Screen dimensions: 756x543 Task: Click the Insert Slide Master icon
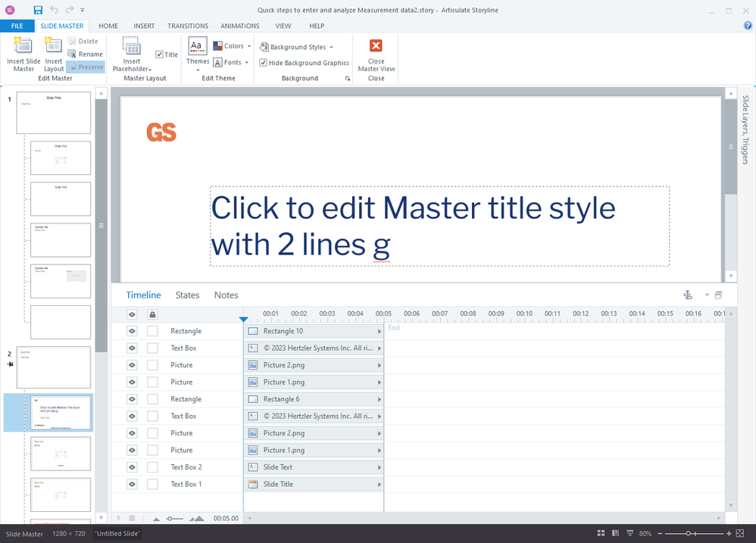point(23,47)
